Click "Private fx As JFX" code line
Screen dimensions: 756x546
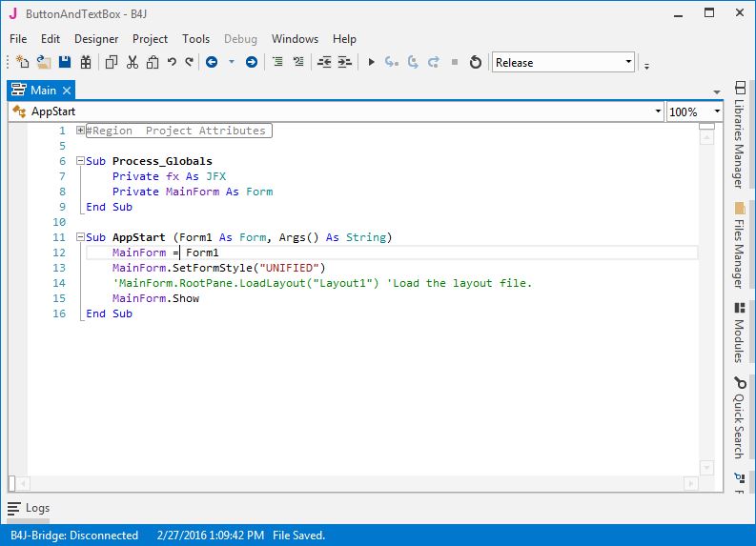[169, 176]
